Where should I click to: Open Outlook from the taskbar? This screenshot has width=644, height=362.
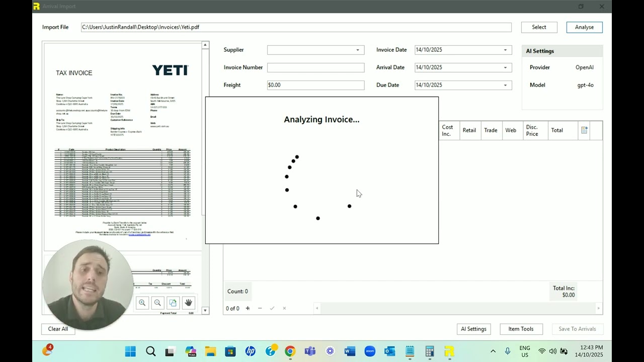(x=389, y=351)
